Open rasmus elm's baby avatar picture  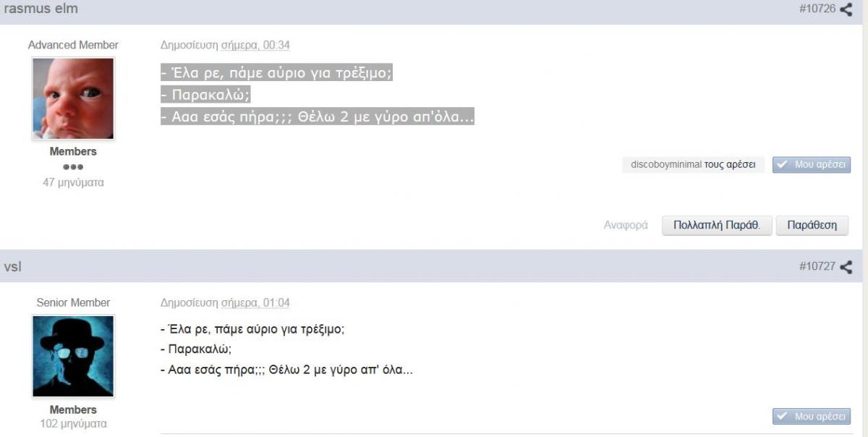tap(73, 98)
